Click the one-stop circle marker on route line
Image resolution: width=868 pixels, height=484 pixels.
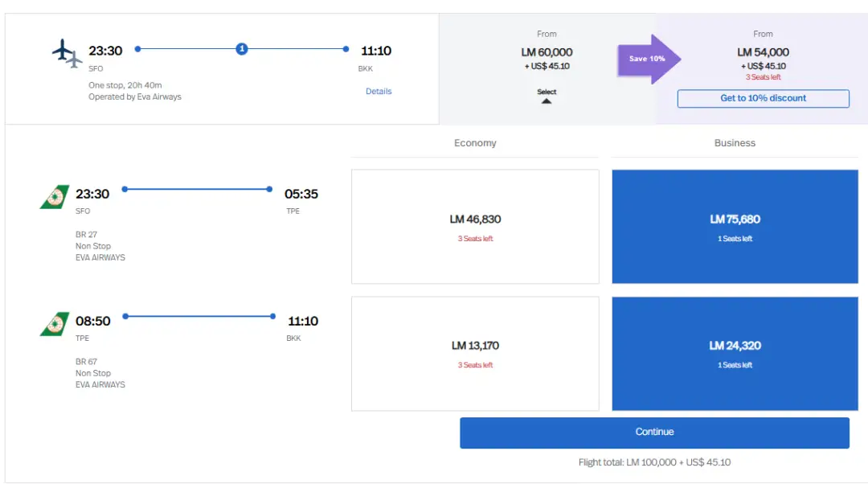pyautogui.click(x=241, y=49)
